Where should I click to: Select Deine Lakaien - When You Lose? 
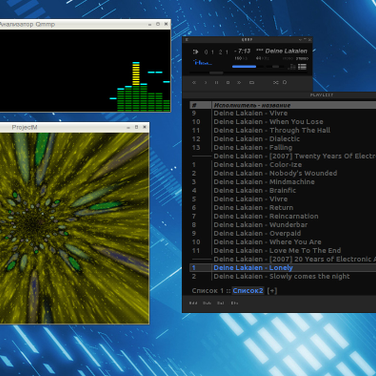[x=283, y=122]
